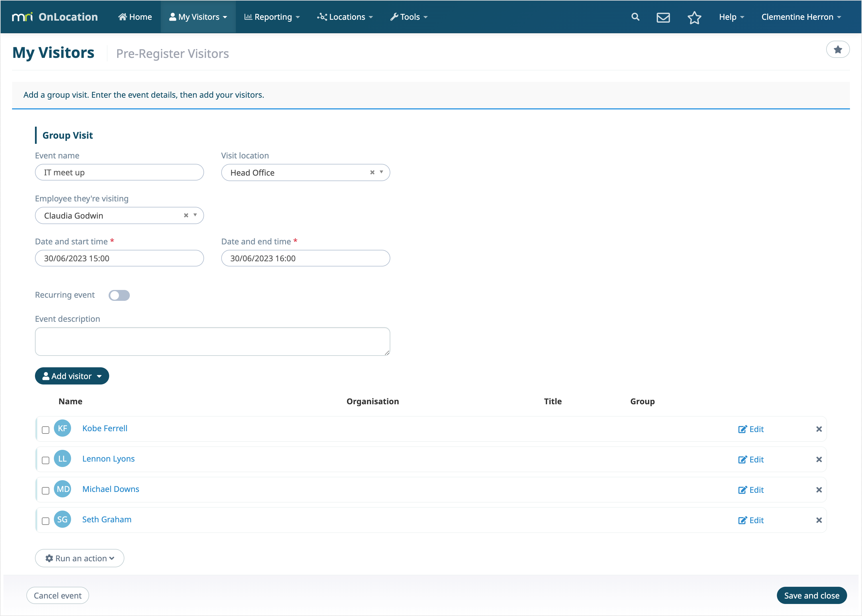Open the Employee they're visiting dropdown arrow
This screenshot has height=616, width=862.
[x=195, y=215]
